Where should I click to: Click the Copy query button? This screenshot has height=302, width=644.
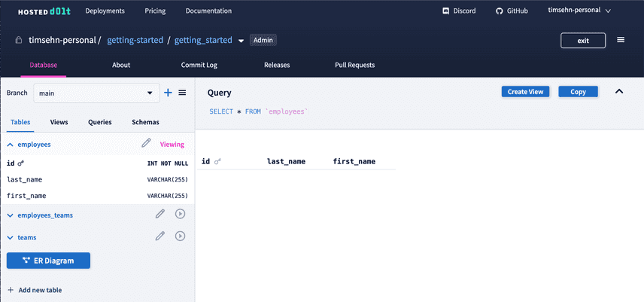(x=578, y=92)
